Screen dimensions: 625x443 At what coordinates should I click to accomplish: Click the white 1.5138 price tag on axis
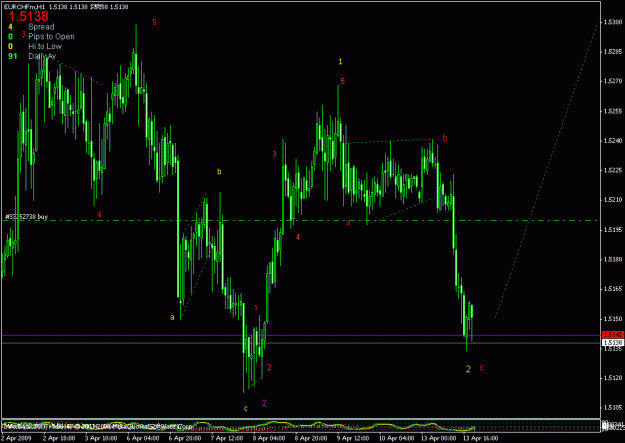[x=613, y=343]
